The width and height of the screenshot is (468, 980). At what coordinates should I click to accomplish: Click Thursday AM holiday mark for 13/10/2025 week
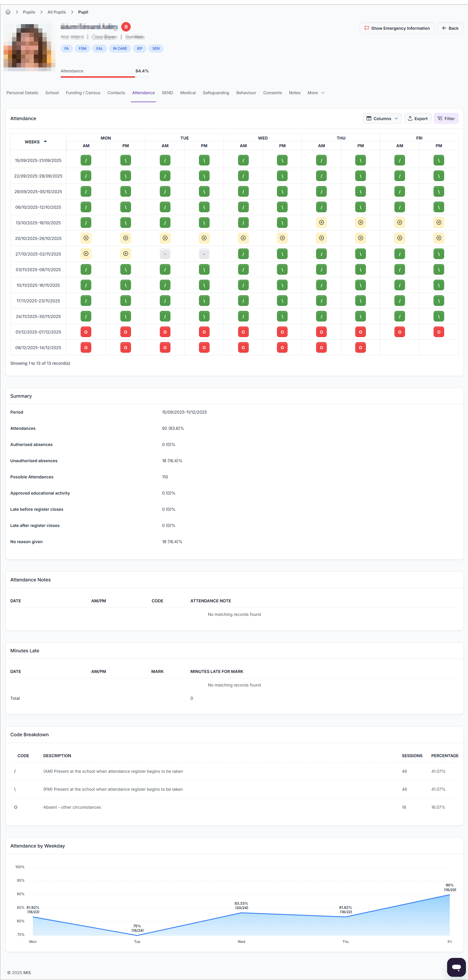(x=321, y=223)
